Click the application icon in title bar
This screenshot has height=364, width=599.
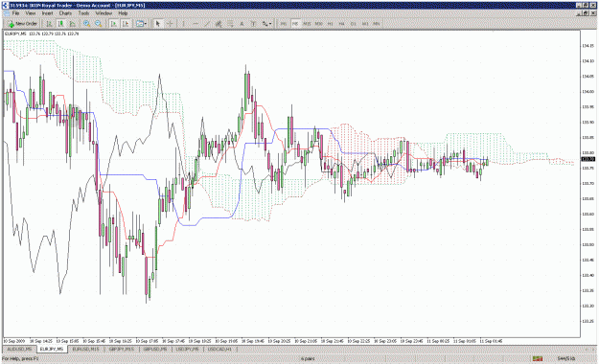(x=5, y=6)
